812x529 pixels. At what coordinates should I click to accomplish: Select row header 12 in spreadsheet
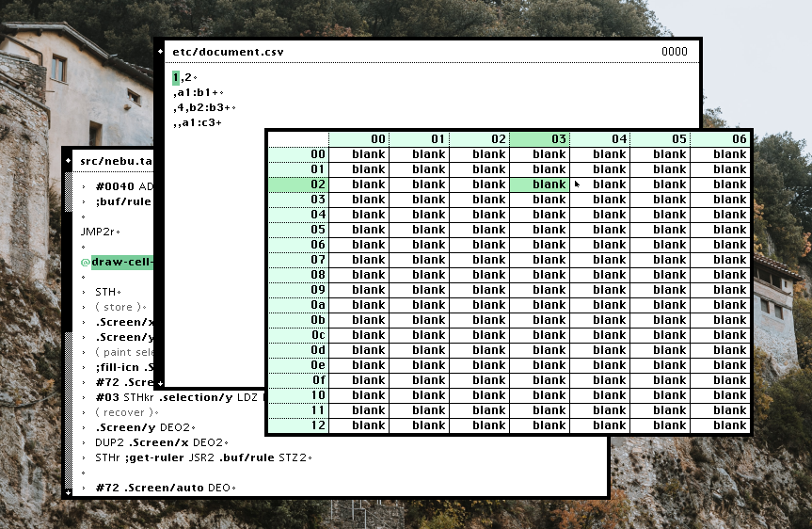(x=298, y=425)
